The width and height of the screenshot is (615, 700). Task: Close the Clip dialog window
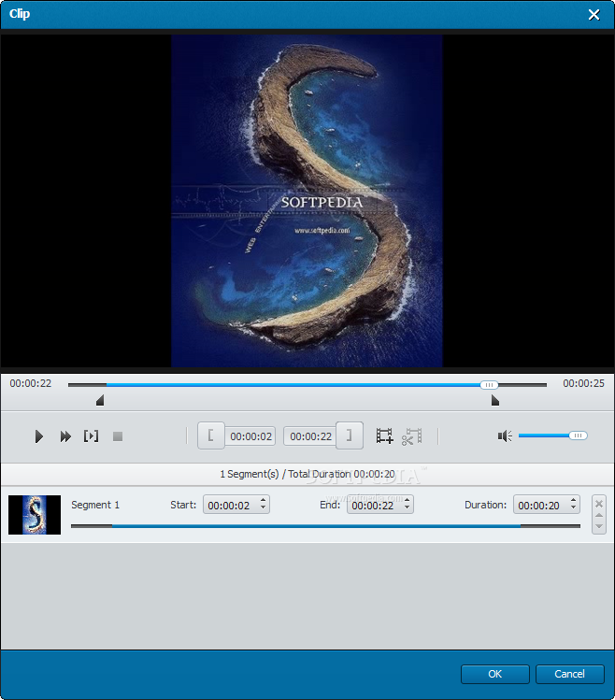(594, 15)
